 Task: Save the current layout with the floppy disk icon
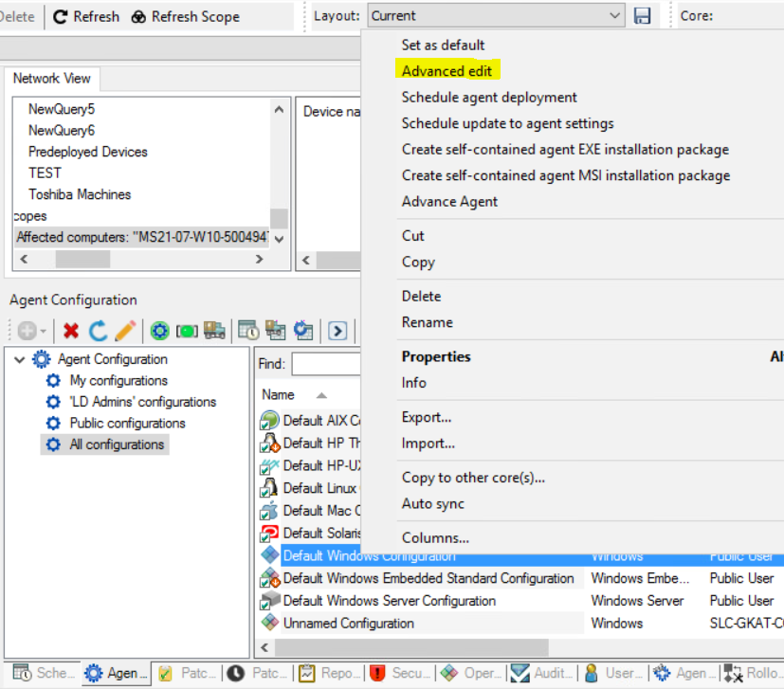coord(643,16)
